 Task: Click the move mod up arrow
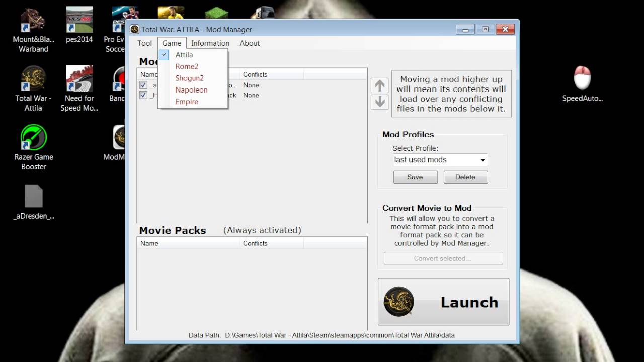pos(380,85)
